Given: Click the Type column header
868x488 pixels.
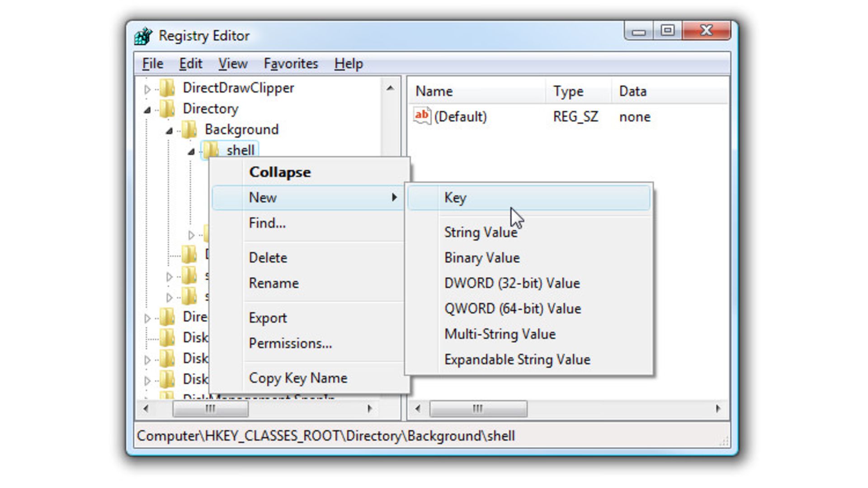Looking at the screenshot, I should click(579, 91).
